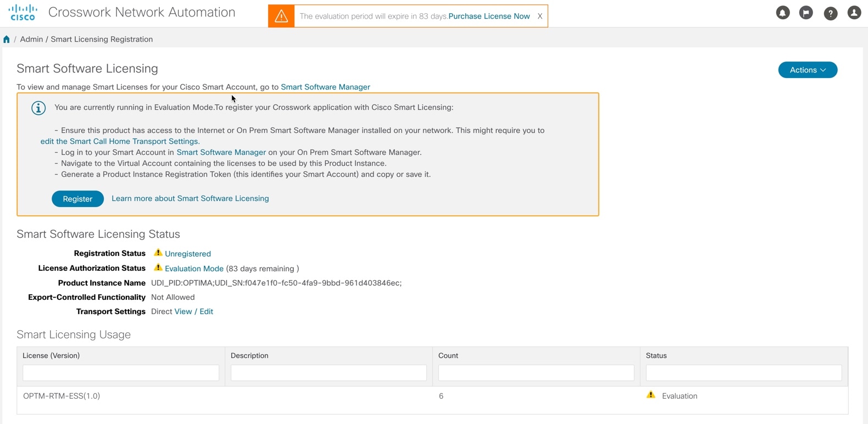Sort by License (Version) column header

pyautogui.click(x=51, y=355)
